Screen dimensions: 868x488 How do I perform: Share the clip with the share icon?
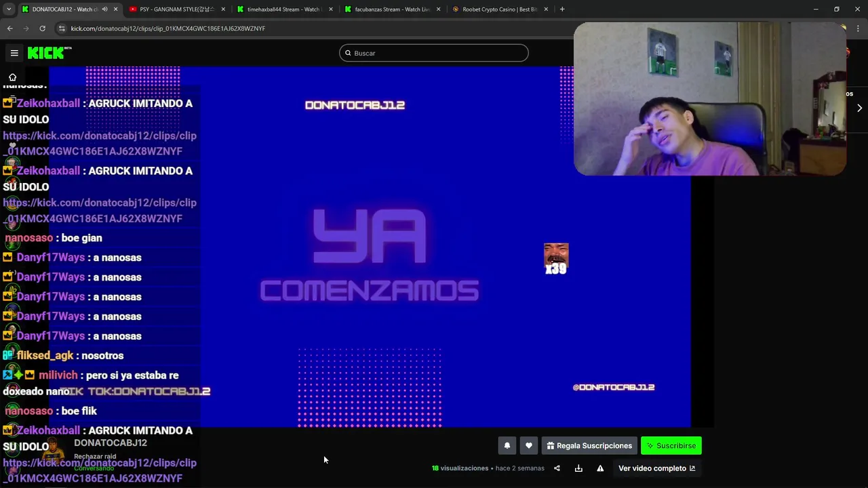coord(557,468)
